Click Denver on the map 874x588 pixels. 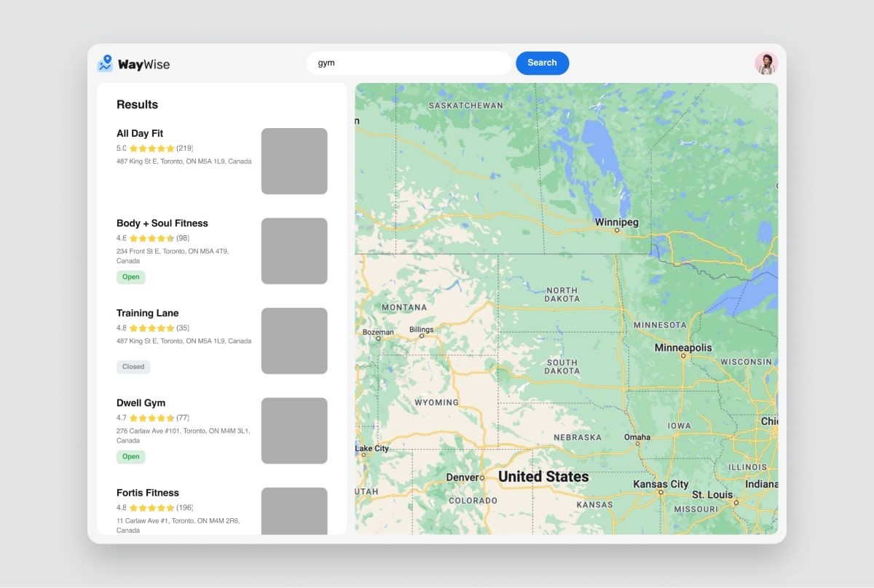coord(462,477)
